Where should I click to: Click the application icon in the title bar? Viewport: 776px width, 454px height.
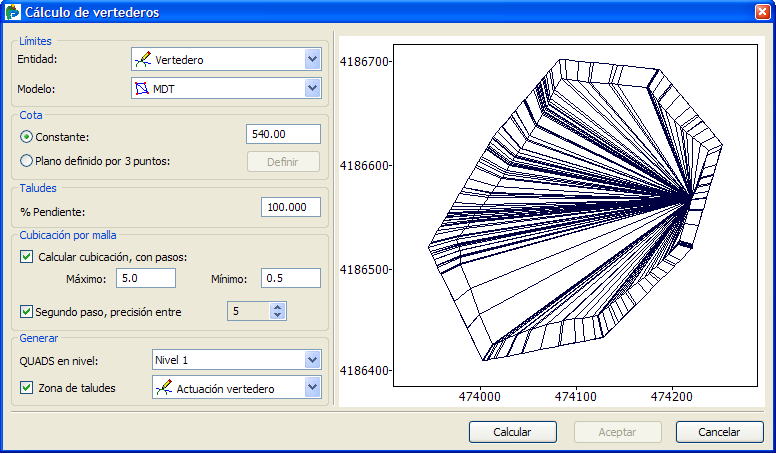click(13, 12)
